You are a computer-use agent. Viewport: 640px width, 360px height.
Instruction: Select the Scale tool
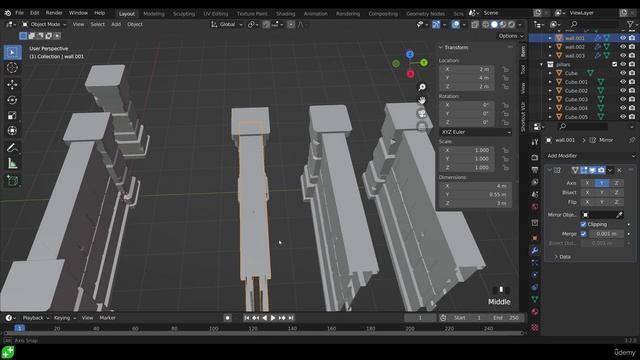point(12,115)
